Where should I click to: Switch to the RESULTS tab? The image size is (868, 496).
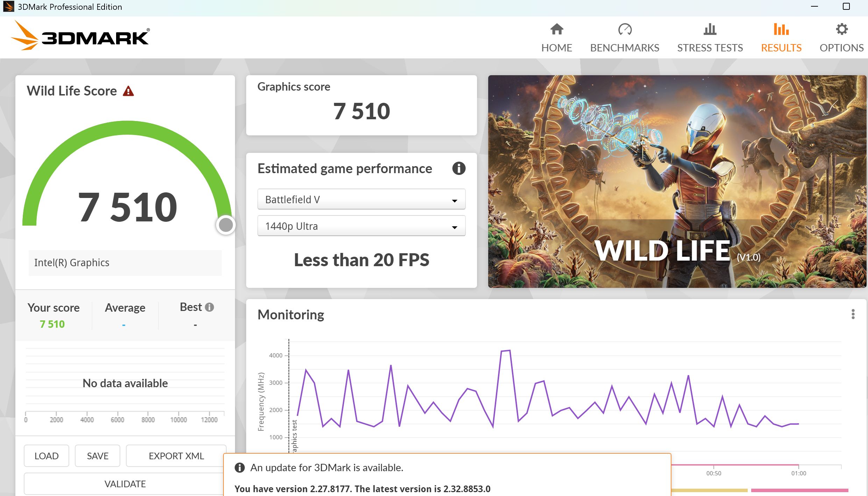pos(781,48)
